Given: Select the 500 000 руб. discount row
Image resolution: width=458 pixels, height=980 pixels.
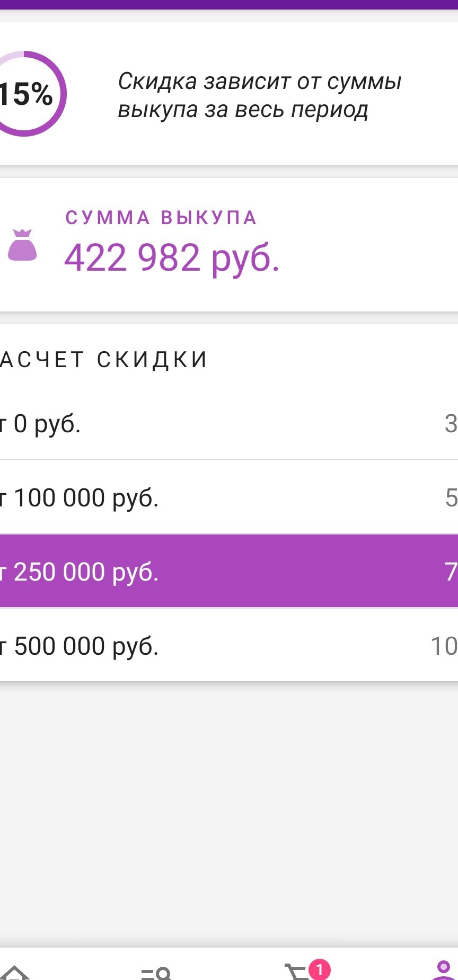Looking at the screenshot, I should point(229,645).
